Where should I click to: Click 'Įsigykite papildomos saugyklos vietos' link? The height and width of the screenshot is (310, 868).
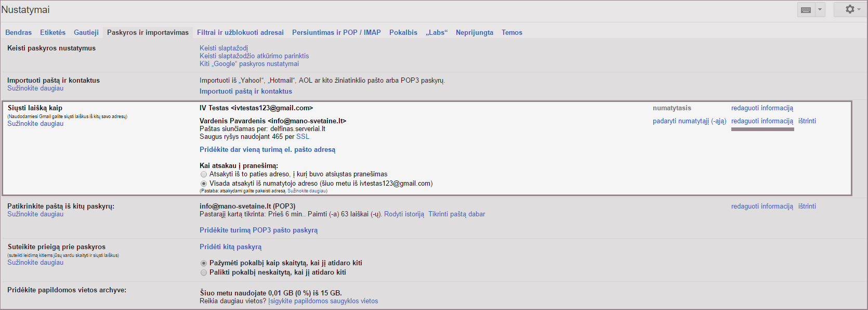323,301
